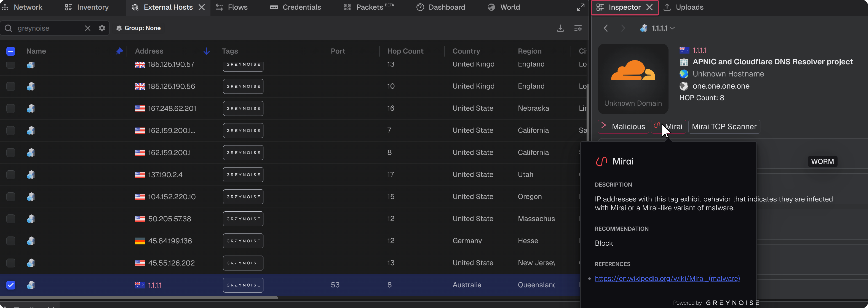Expand the view to fullscreen
Screen dimensions: 868x308
click(580, 7)
